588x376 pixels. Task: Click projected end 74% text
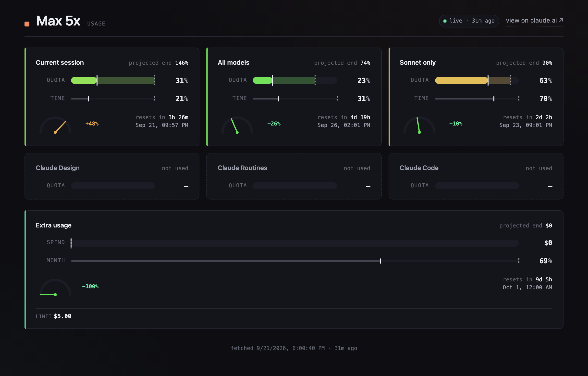pyautogui.click(x=342, y=63)
